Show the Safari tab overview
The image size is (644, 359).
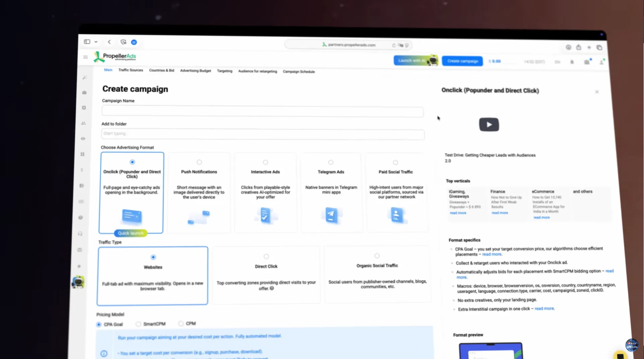coord(599,48)
